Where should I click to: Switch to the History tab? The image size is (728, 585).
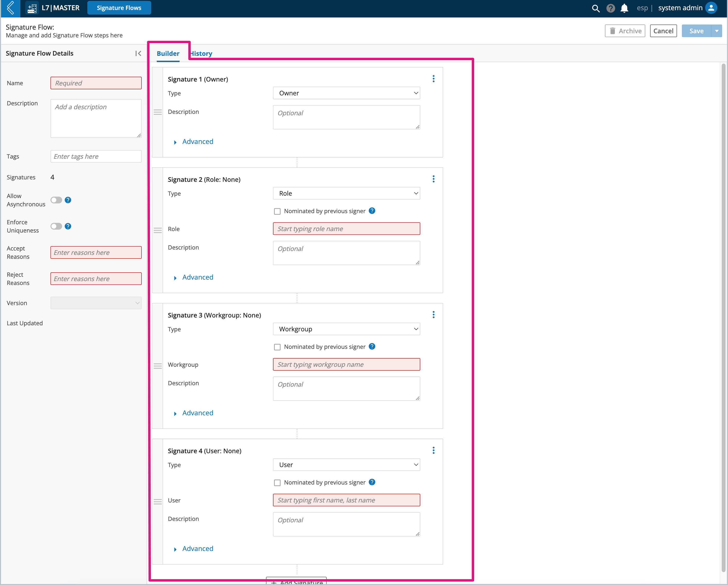click(201, 53)
